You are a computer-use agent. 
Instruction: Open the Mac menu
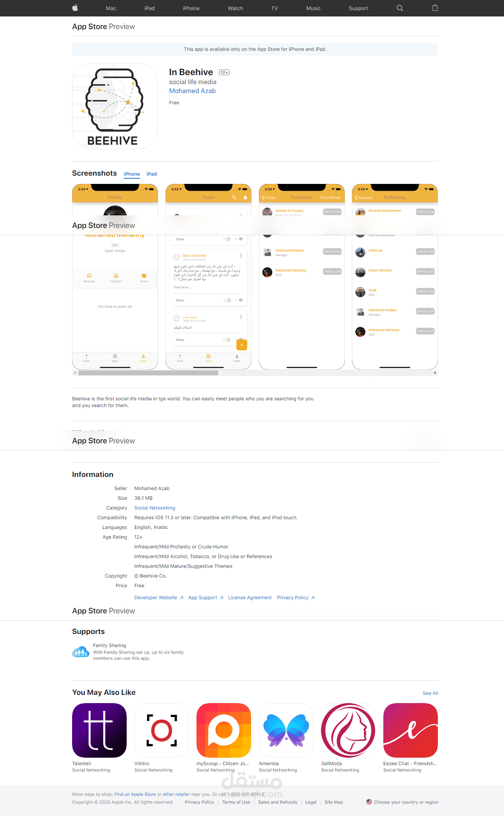[111, 8]
